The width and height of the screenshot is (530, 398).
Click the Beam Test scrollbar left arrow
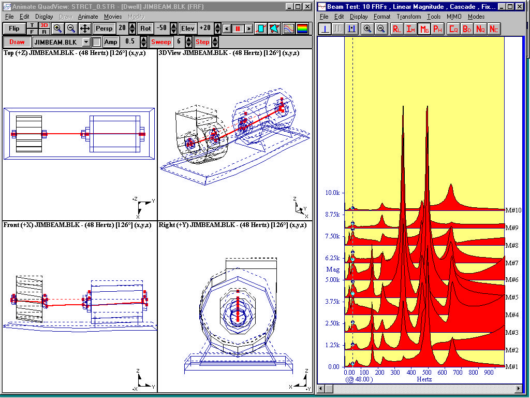tap(321, 389)
